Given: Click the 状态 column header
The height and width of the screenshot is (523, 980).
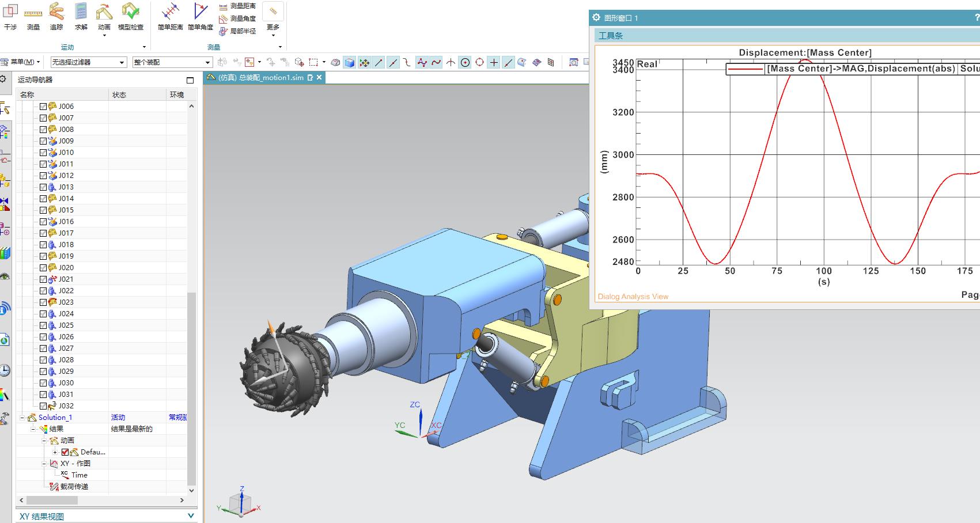Looking at the screenshot, I should pyautogui.click(x=137, y=94).
